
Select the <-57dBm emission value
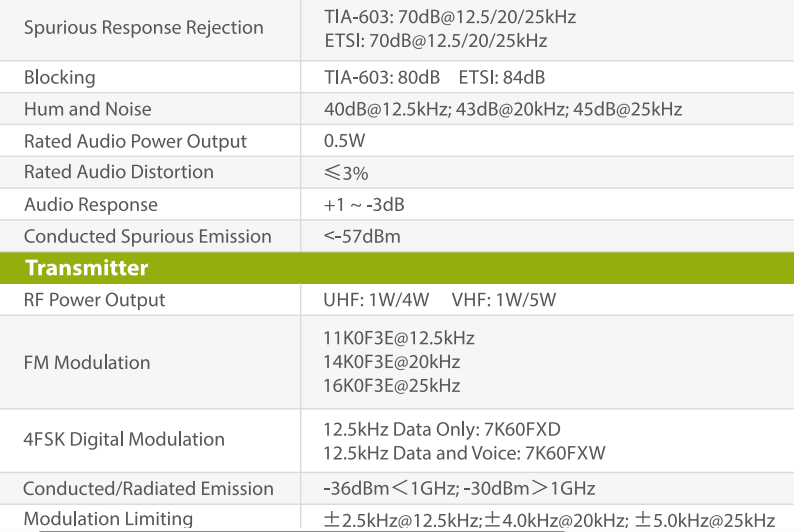click(x=362, y=237)
